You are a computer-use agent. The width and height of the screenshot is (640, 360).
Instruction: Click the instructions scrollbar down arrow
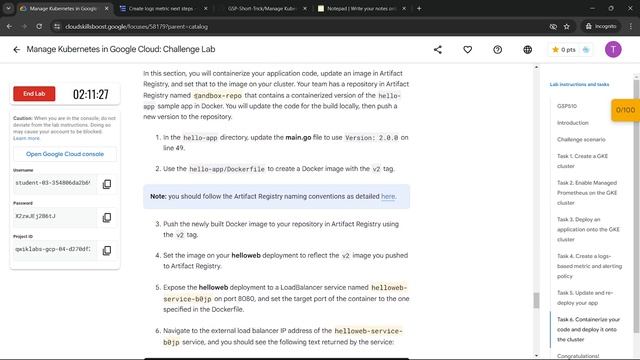click(536, 356)
